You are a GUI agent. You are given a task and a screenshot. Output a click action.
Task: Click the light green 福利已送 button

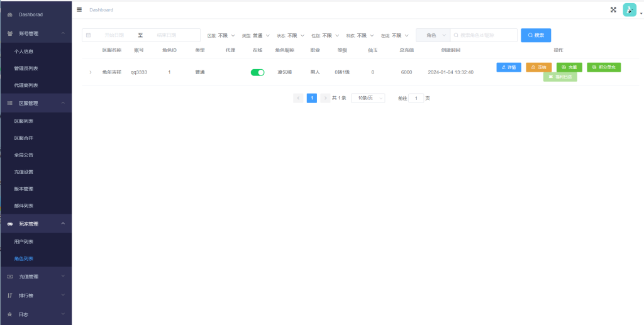[x=560, y=77]
